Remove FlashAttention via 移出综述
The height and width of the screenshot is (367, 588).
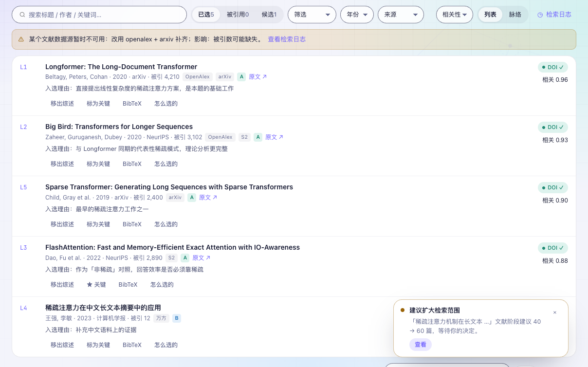tap(62, 285)
